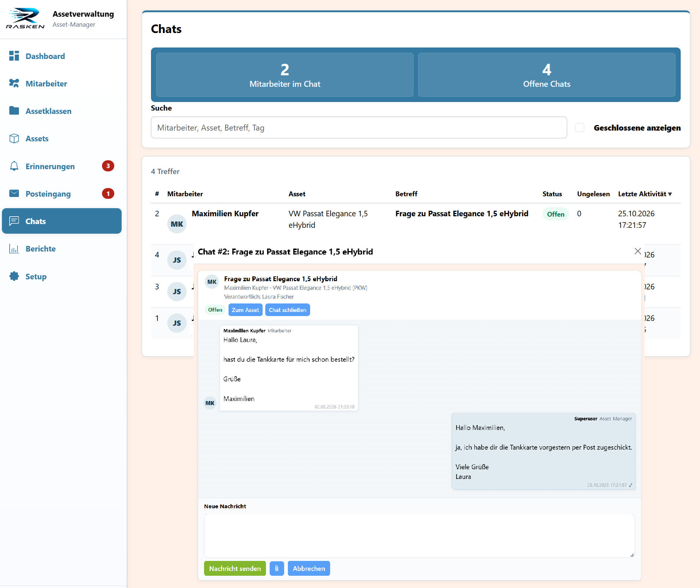Sort by Letzte Aktivität column arrow

pos(670,194)
